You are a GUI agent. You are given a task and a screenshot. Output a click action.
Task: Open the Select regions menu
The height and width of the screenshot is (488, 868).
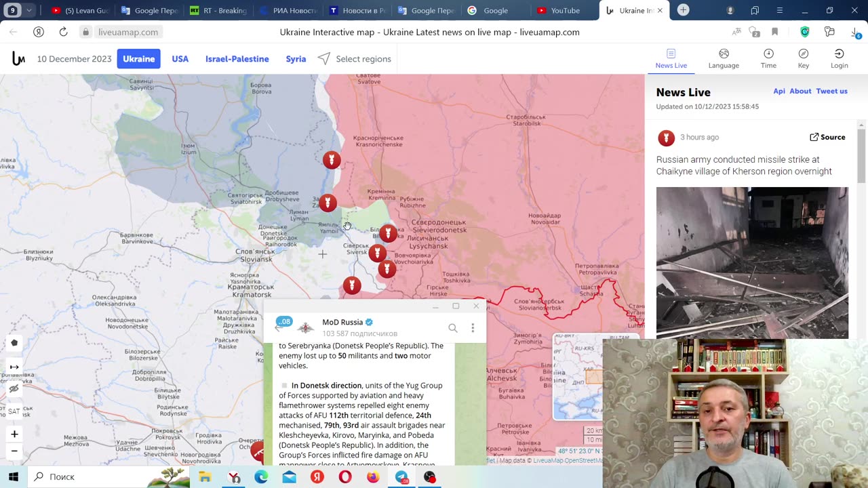click(x=355, y=59)
